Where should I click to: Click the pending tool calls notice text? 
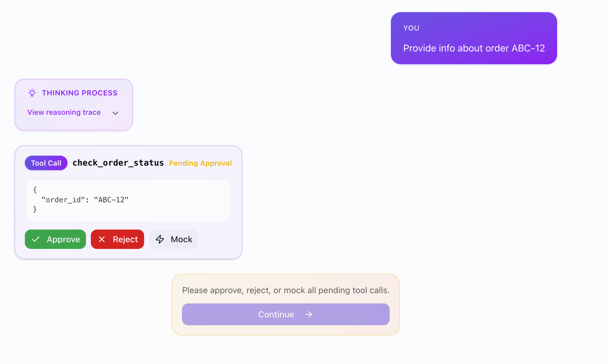286,290
